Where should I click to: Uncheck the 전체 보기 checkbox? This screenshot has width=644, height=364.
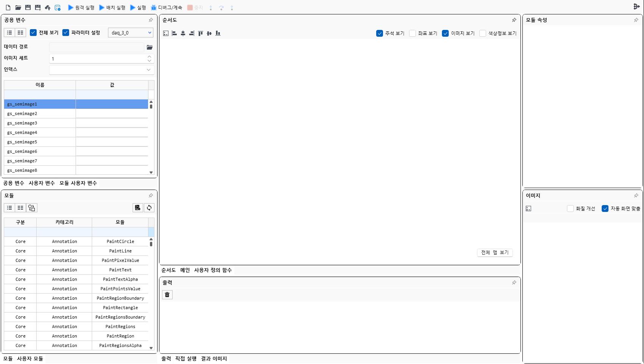(33, 33)
